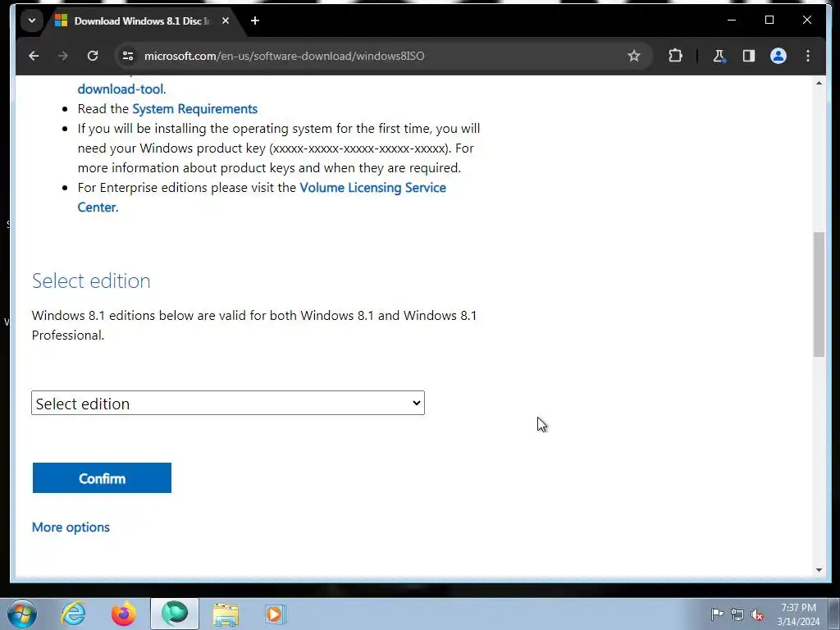Open network status tray icon

pyautogui.click(x=737, y=614)
